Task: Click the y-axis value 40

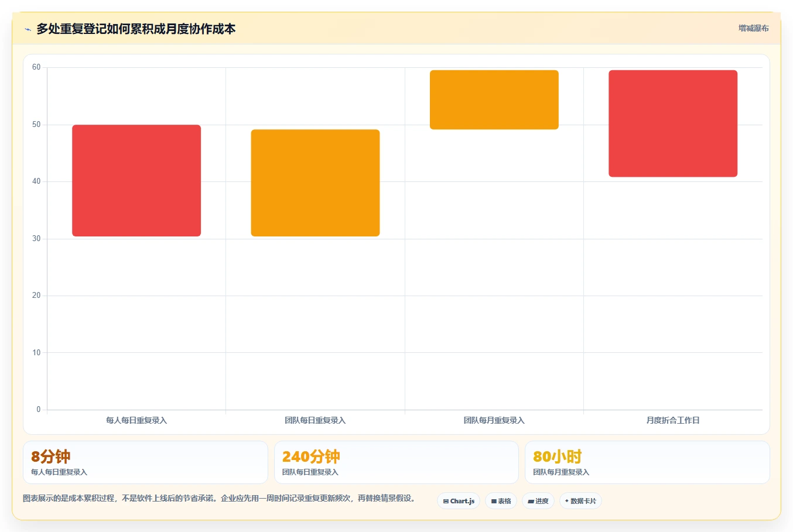Action: click(x=36, y=181)
